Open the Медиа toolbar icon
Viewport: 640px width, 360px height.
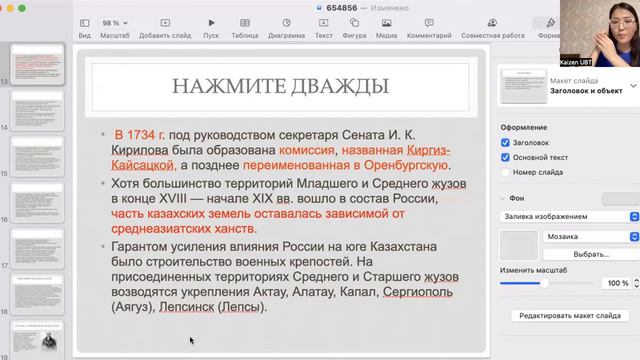pyautogui.click(x=386, y=23)
